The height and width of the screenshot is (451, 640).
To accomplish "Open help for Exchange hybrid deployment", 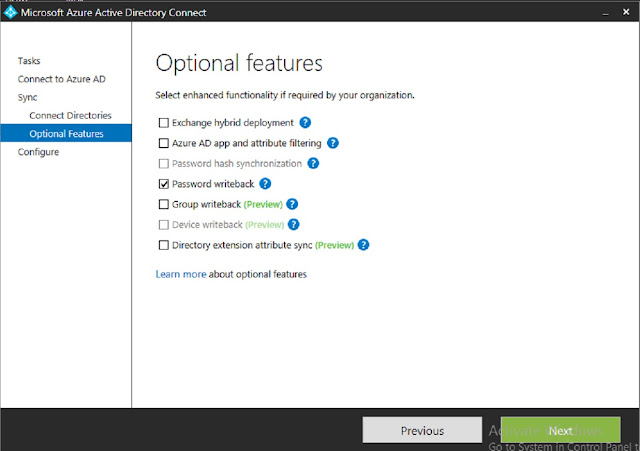I will point(305,122).
